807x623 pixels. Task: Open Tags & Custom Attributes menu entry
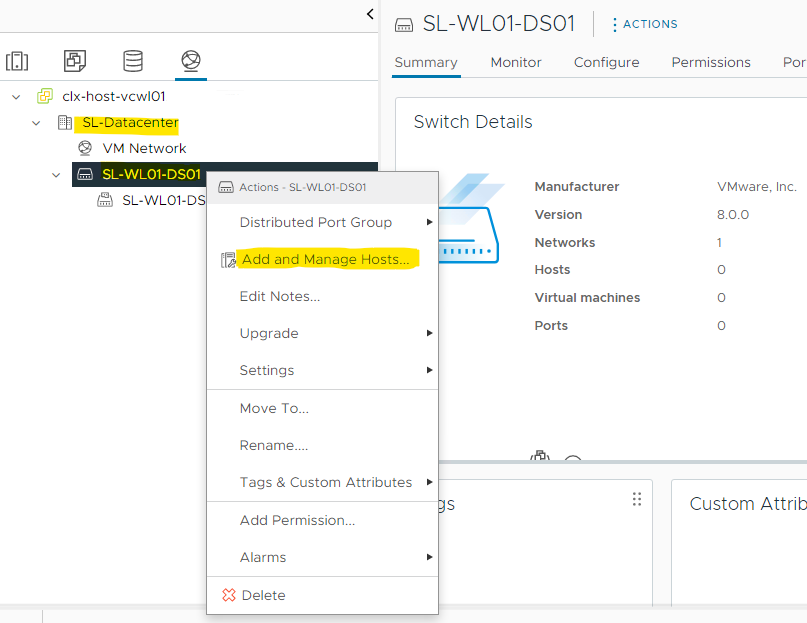323,482
